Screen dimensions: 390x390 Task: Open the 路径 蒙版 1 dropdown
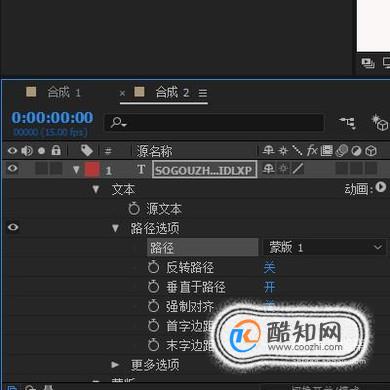324,247
